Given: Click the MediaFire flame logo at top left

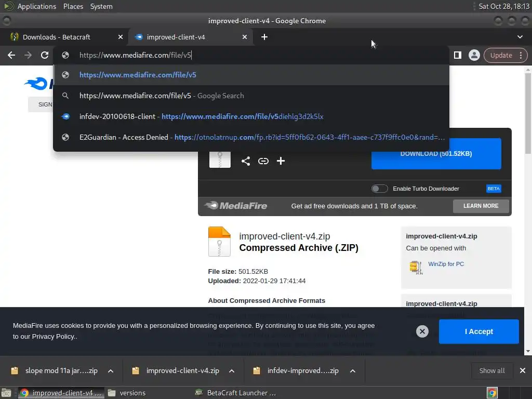Looking at the screenshot, I should (37, 84).
